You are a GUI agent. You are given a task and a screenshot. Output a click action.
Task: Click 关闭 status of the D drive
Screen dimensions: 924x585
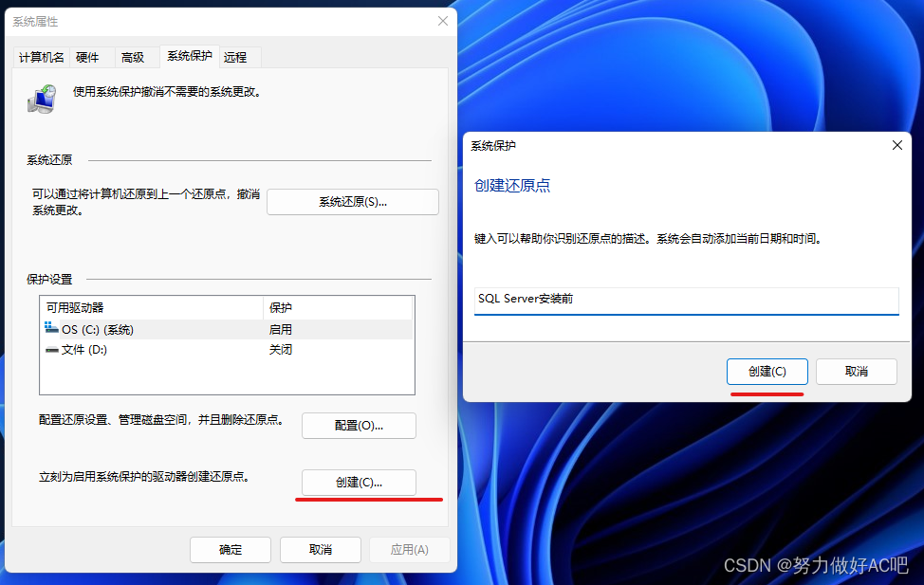click(x=281, y=349)
